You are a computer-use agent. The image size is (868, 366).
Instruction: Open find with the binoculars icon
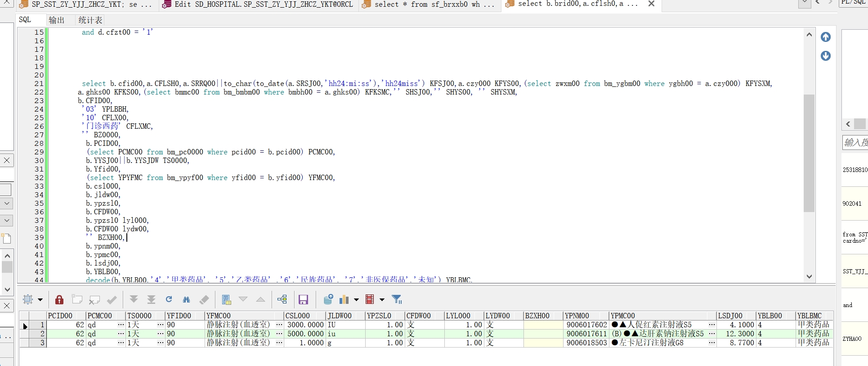pyautogui.click(x=186, y=300)
